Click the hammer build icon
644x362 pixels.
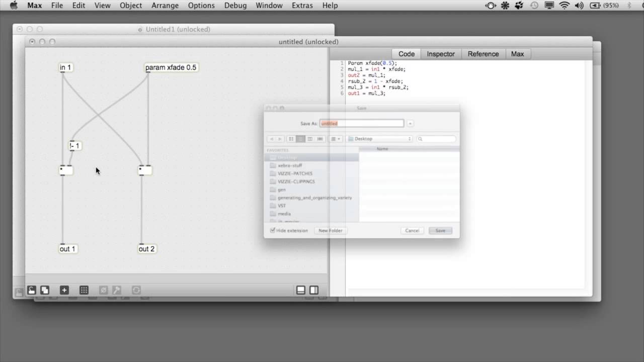point(116,290)
